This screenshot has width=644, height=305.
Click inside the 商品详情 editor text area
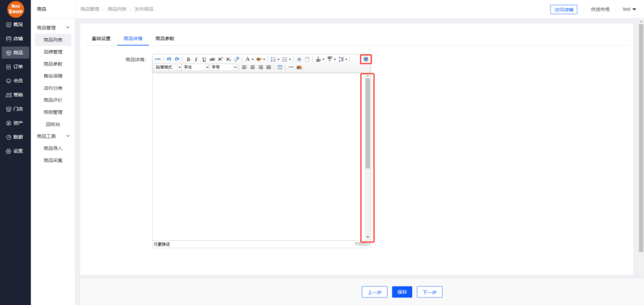[x=258, y=157]
